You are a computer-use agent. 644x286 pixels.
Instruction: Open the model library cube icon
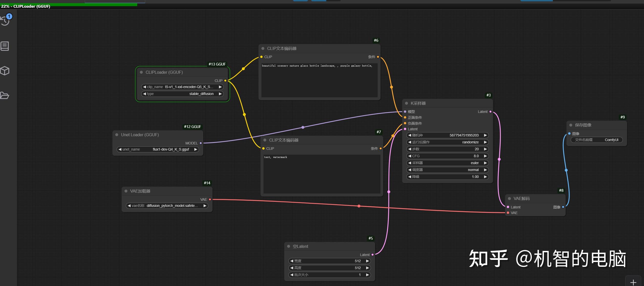tap(5, 71)
